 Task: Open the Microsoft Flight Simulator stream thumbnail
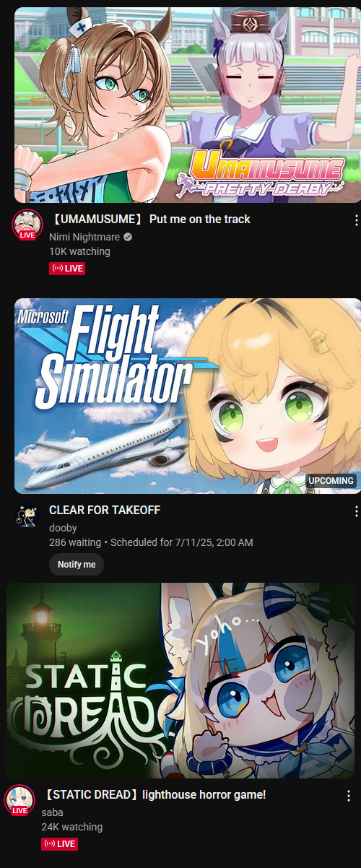coord(188,396)
